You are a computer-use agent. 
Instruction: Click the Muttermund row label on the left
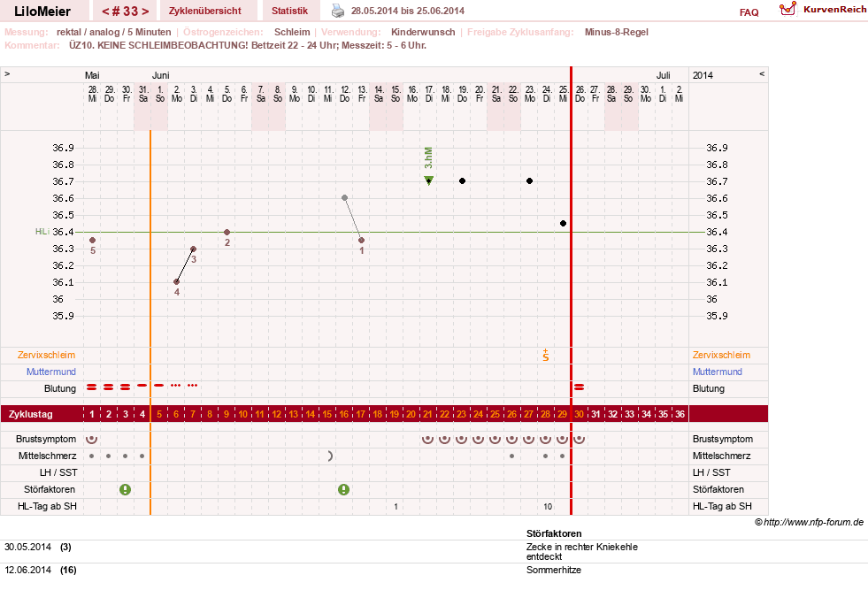click(51, 372)
